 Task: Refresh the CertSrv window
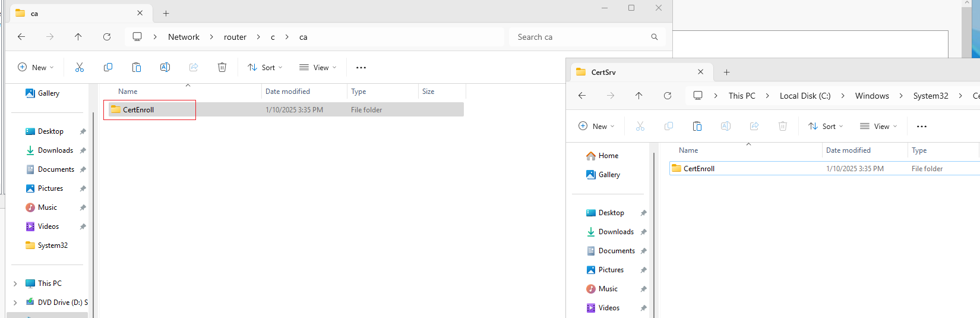[x=668, y=96]
